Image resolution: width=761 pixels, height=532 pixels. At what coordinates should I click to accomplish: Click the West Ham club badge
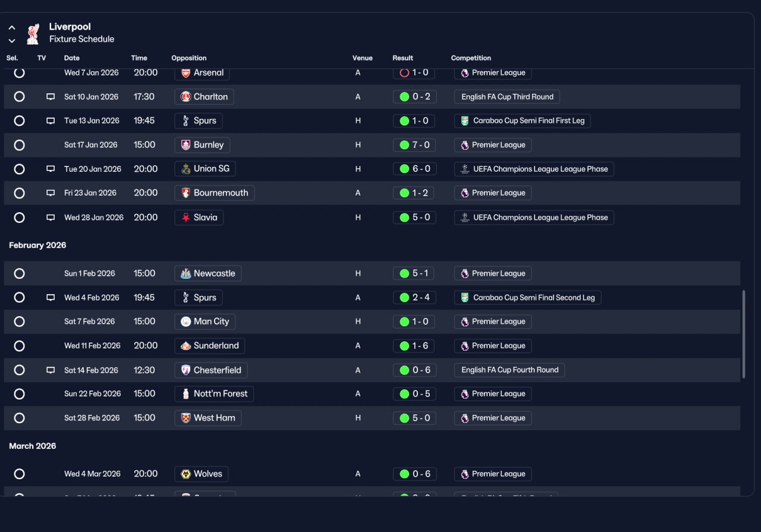(x=186, y=418)
